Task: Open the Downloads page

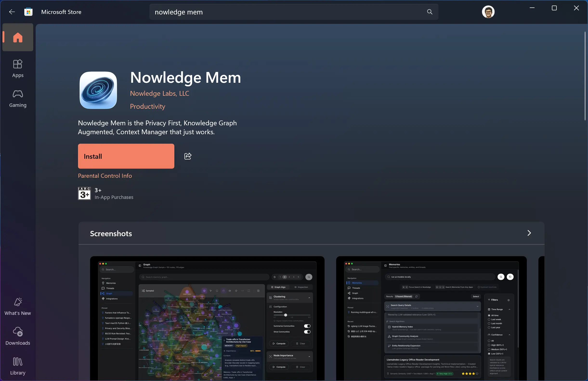Action: click(18, 336)
